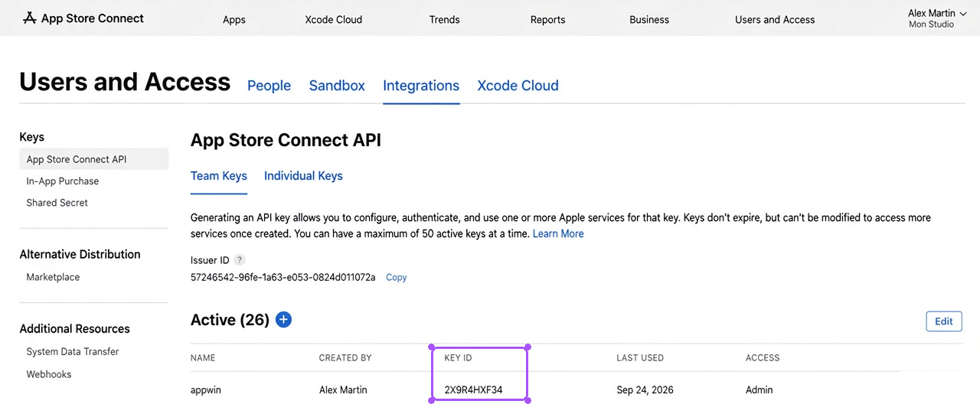The image size is (980, 404).
Task: Select the Integrations tab
Action: 421,86
